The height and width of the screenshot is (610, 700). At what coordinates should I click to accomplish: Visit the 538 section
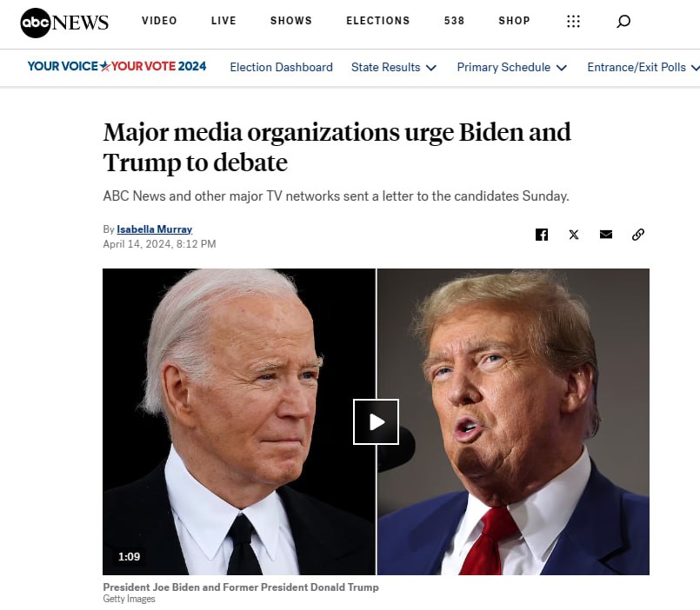pyautogui.click(x=454, y=21)
